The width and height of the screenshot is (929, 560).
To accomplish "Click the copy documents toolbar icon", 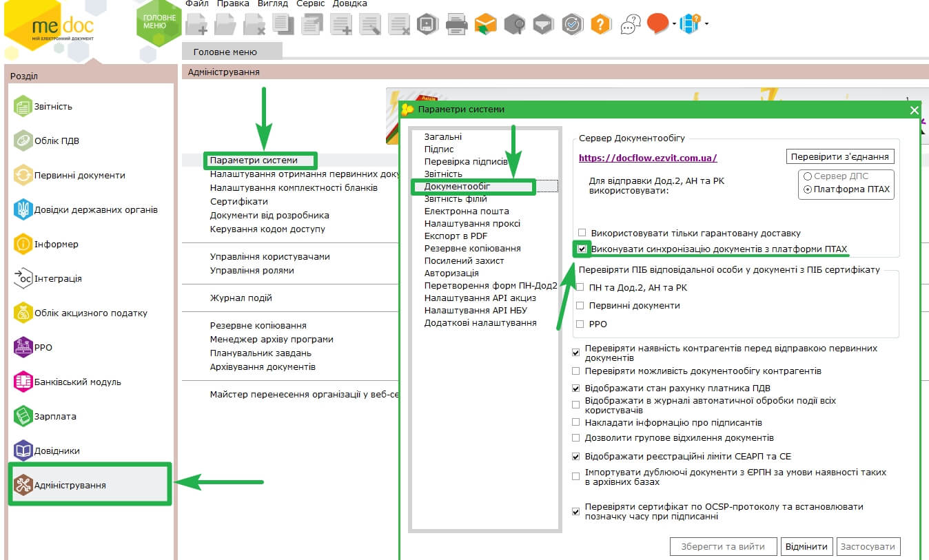I will (283, 25).
